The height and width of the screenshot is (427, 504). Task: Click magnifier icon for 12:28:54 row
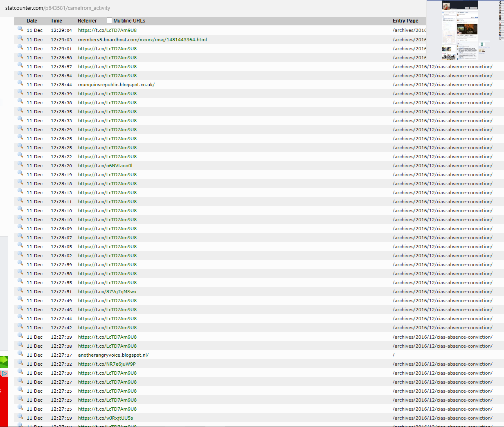tap(20, 74)
